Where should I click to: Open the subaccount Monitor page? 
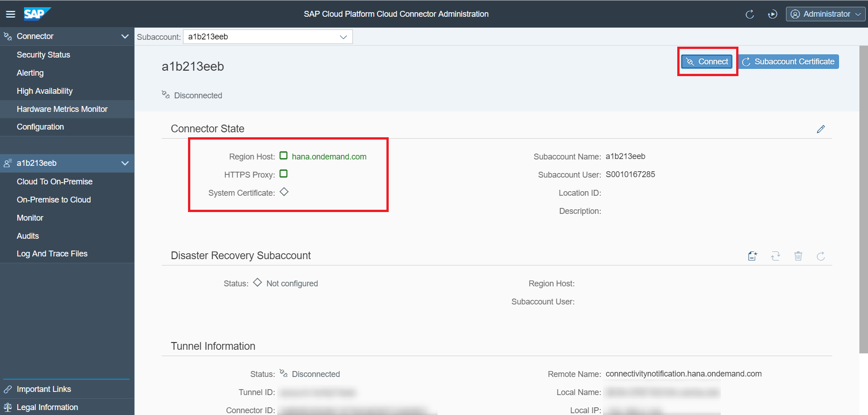tap(30, 218)
